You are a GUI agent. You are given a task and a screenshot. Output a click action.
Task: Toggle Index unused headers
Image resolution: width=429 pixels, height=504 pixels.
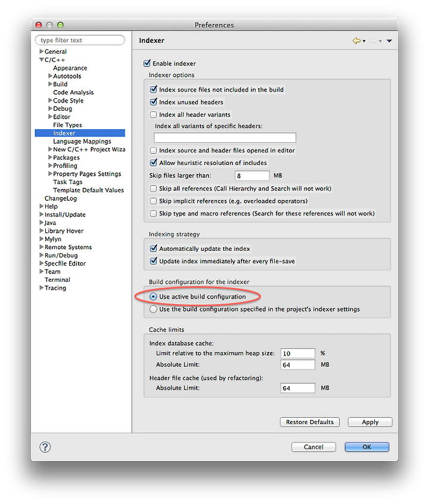point(153,102)
